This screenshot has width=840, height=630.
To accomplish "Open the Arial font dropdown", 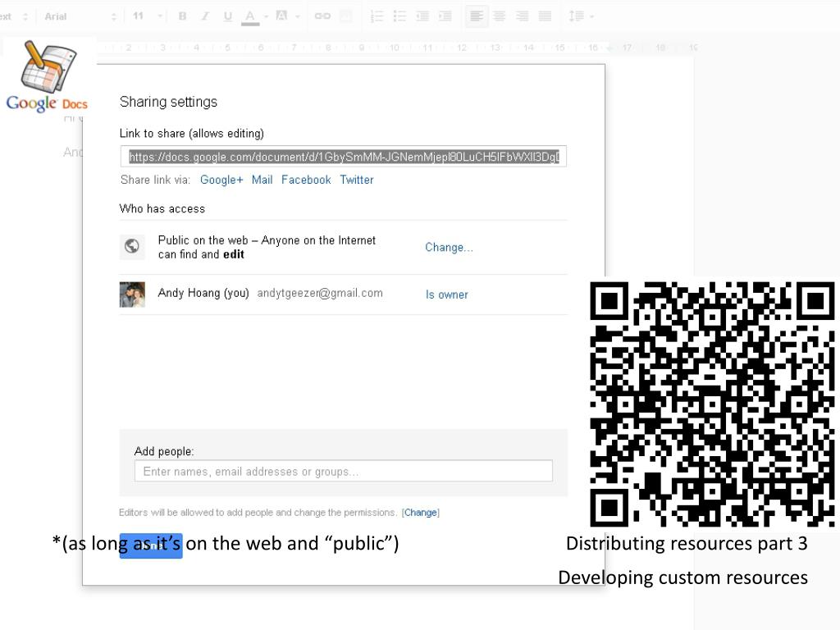I will point(80,16).
